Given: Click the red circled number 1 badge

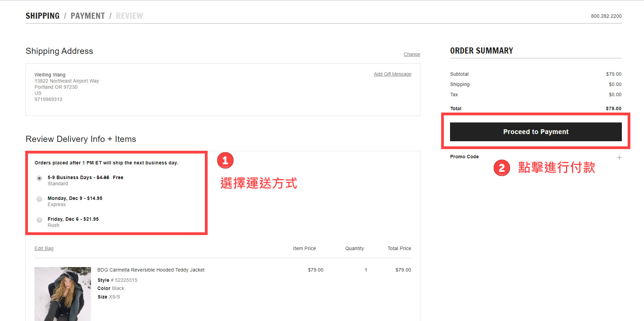Looking at the screenshot, I should point(225,160).
